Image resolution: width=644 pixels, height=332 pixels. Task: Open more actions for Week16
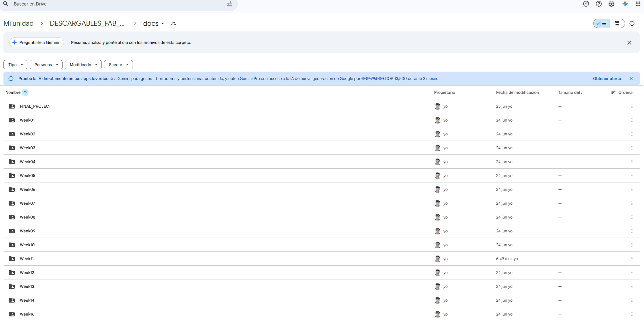coord(632,314)
